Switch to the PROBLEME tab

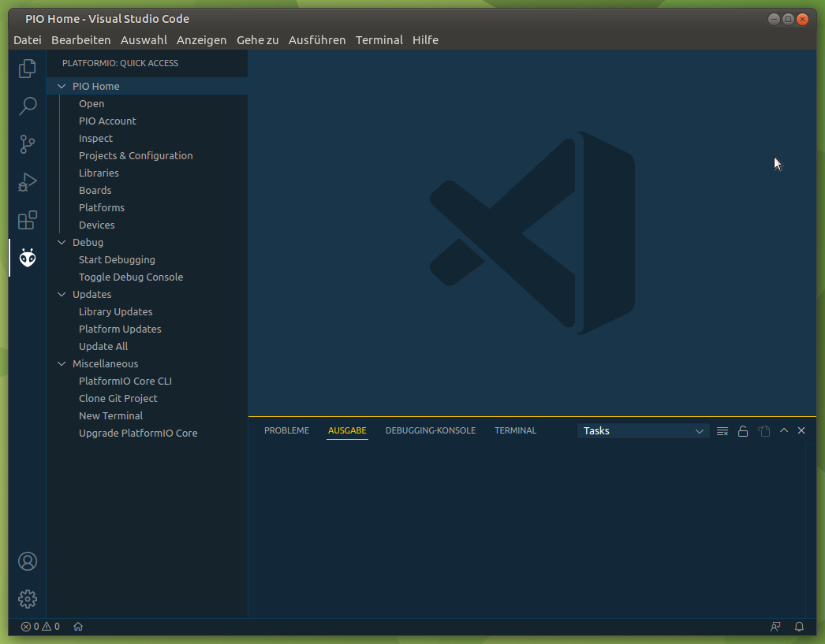point(287,430)
